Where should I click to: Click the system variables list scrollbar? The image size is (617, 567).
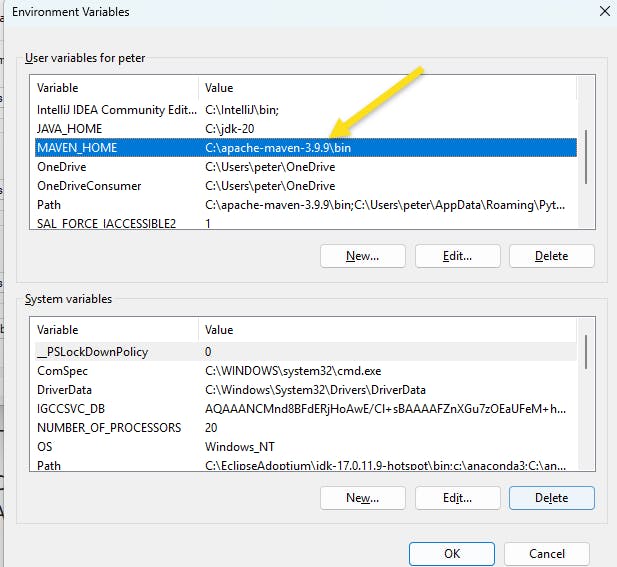tap(586, 352)
